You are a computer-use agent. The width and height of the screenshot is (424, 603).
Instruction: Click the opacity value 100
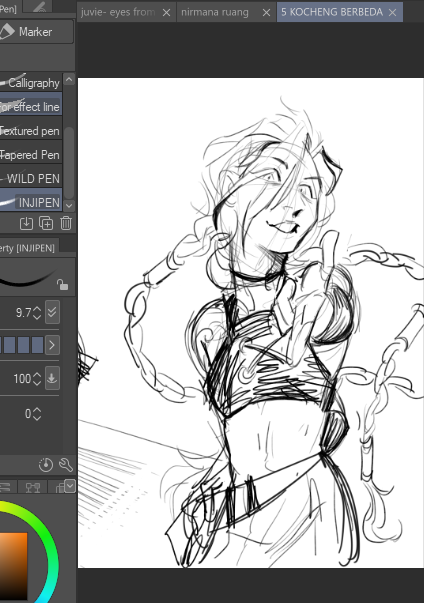pyautogui.click(x=22, y=379)
